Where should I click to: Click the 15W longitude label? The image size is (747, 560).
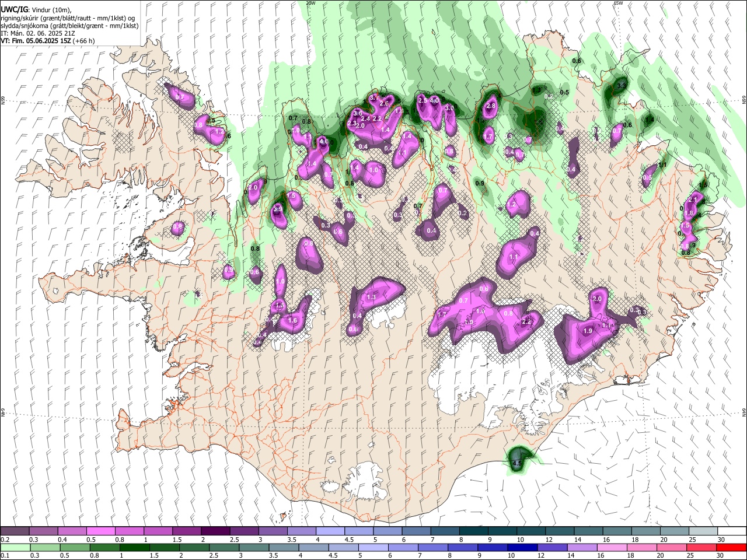click(619, 3)
